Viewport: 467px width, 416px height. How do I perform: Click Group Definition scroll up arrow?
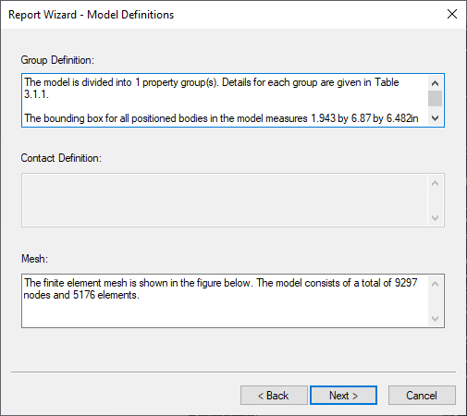(x=435, y=83)
